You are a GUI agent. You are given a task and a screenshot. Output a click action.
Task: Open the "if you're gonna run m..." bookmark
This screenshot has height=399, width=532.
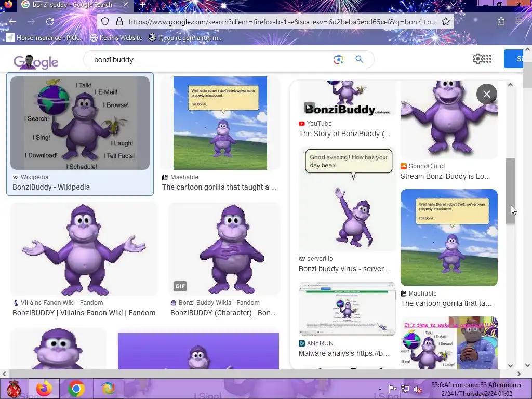pos(185,37)
